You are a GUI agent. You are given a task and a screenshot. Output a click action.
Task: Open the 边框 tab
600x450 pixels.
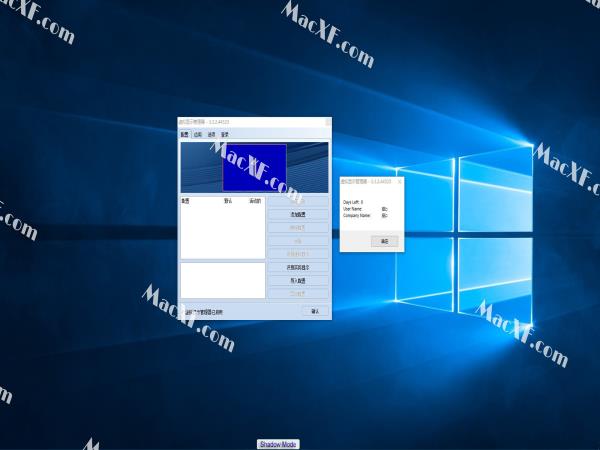pos(198,134)
